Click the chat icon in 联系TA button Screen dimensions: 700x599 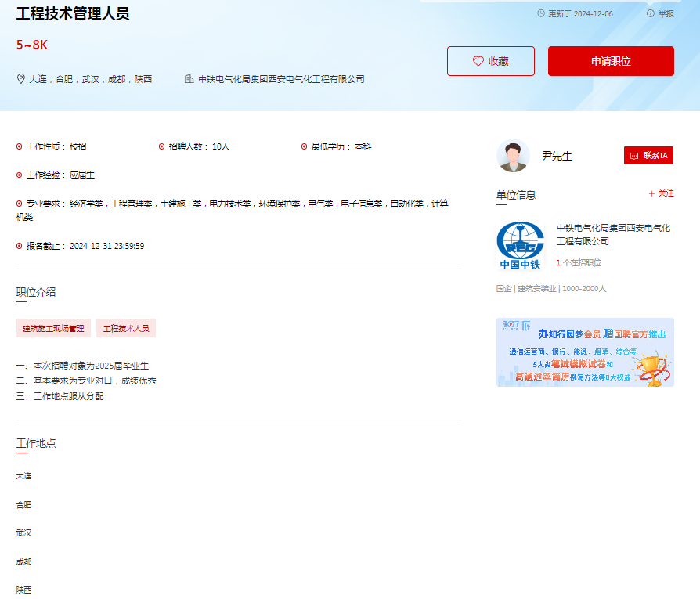coord(634,156)
